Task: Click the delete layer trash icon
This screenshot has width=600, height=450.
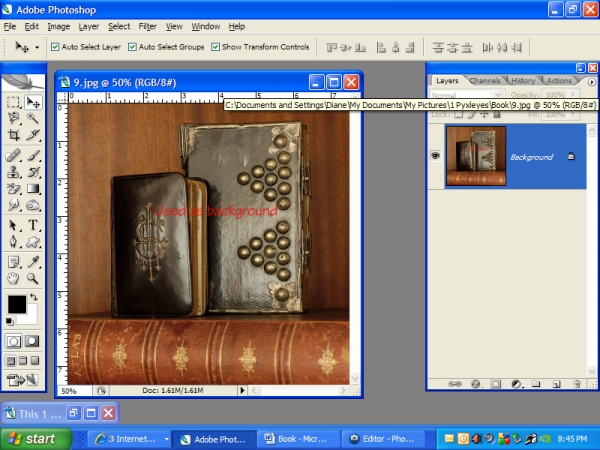Action: pyautogui.click(x=577, y=383)
